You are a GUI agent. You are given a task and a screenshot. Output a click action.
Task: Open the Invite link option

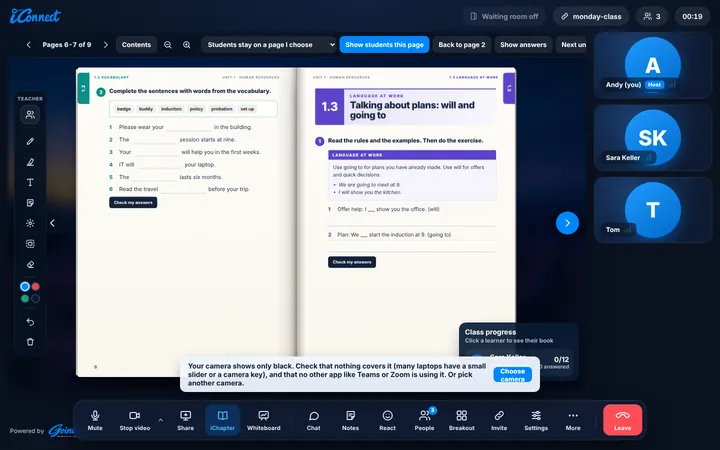pyautogui.click(x=499, y=420)
